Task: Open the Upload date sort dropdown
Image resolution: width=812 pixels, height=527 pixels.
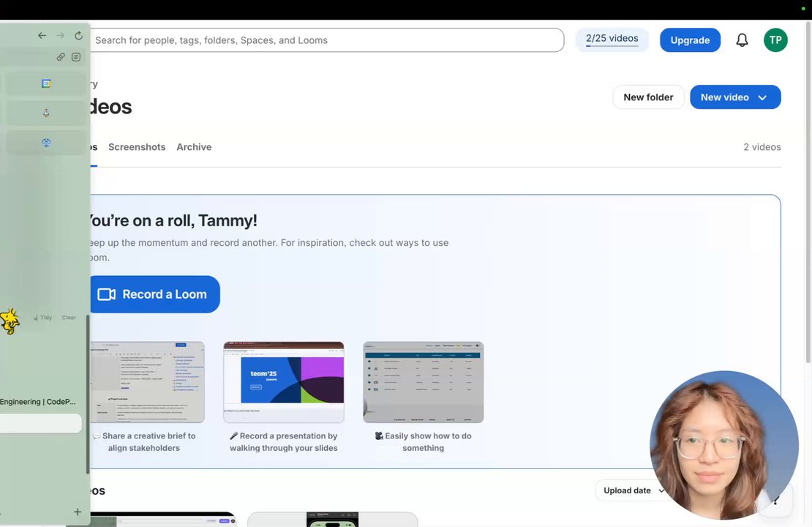Action: 634,490
